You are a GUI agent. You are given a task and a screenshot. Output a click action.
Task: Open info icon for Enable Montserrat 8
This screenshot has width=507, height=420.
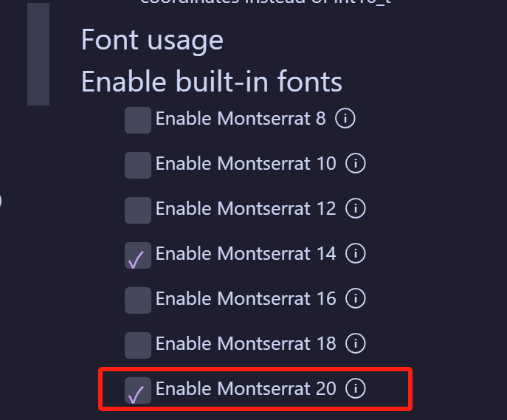(x=345, y=118)
